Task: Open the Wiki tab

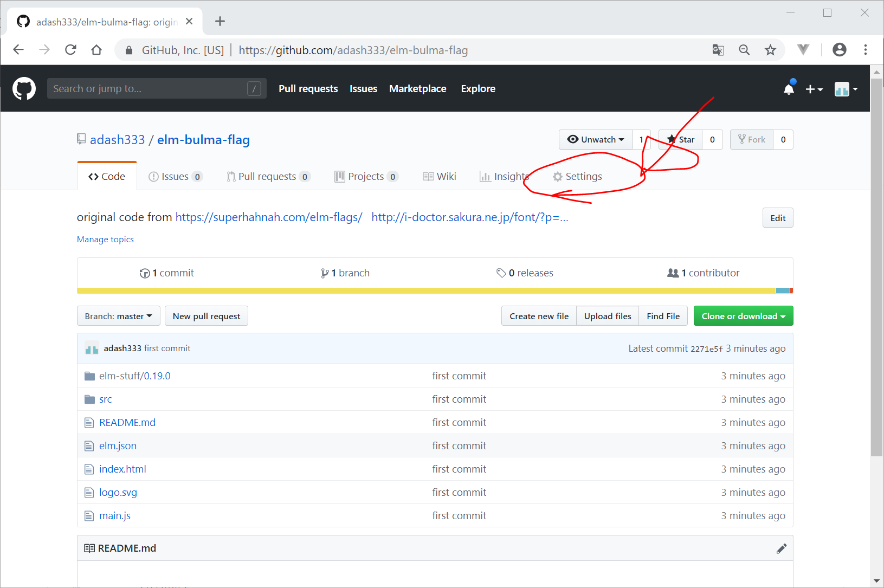Action: click(440, 177)
